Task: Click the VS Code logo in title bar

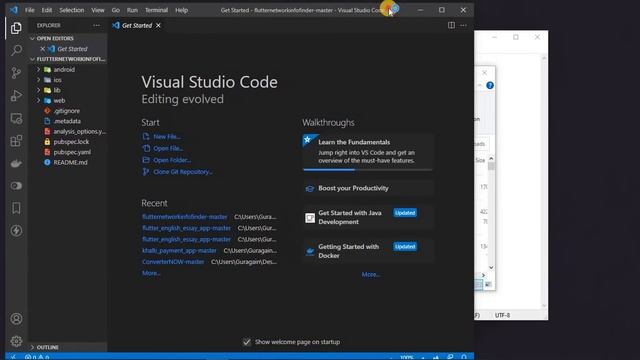Action: [14, 10]
